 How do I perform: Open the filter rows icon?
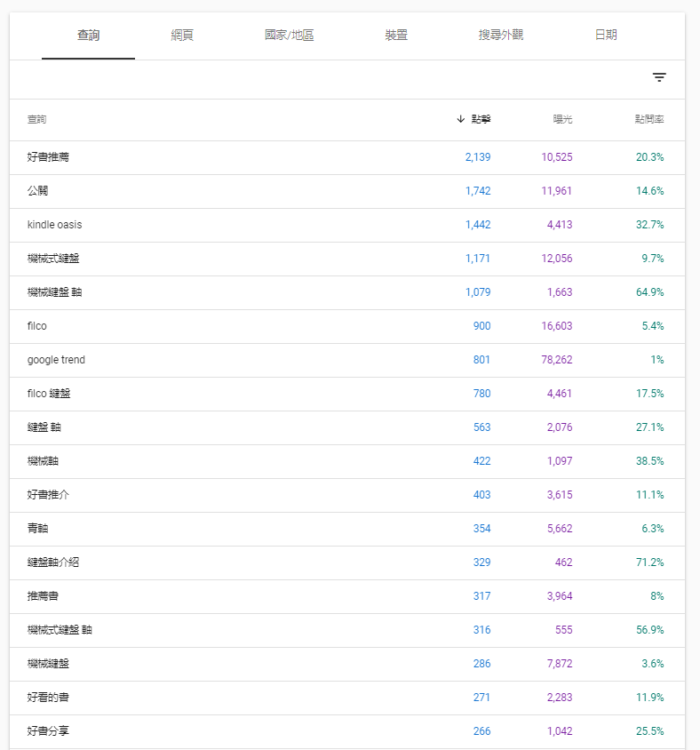(659, 78)
